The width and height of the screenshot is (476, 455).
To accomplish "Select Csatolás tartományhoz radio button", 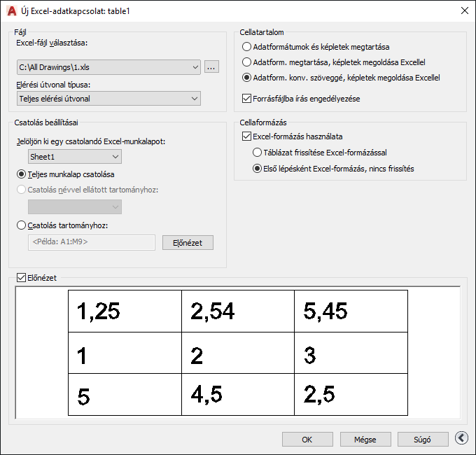I will coord(62,225).
